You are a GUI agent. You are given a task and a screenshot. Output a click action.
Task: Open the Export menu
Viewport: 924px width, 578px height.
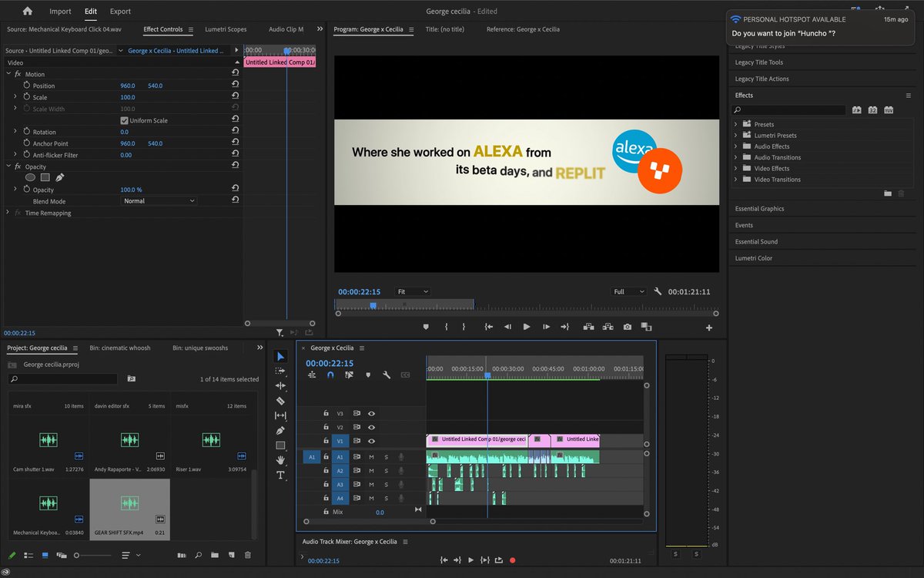120,11
